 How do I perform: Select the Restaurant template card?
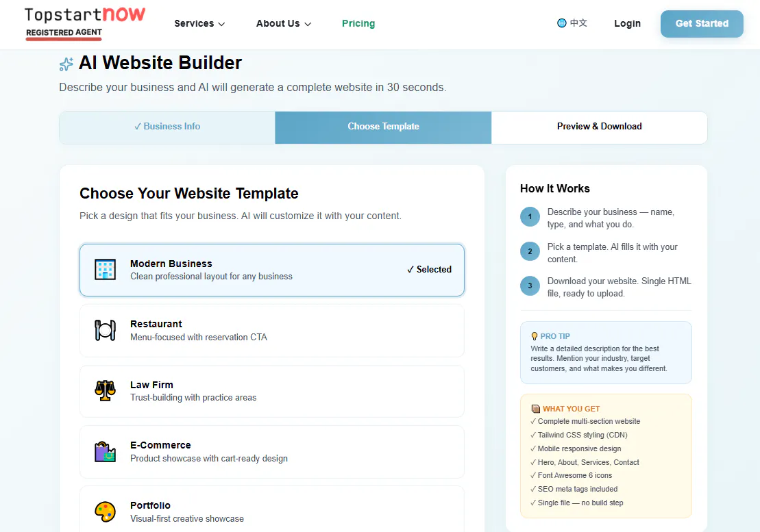click(x=272, y=331)
